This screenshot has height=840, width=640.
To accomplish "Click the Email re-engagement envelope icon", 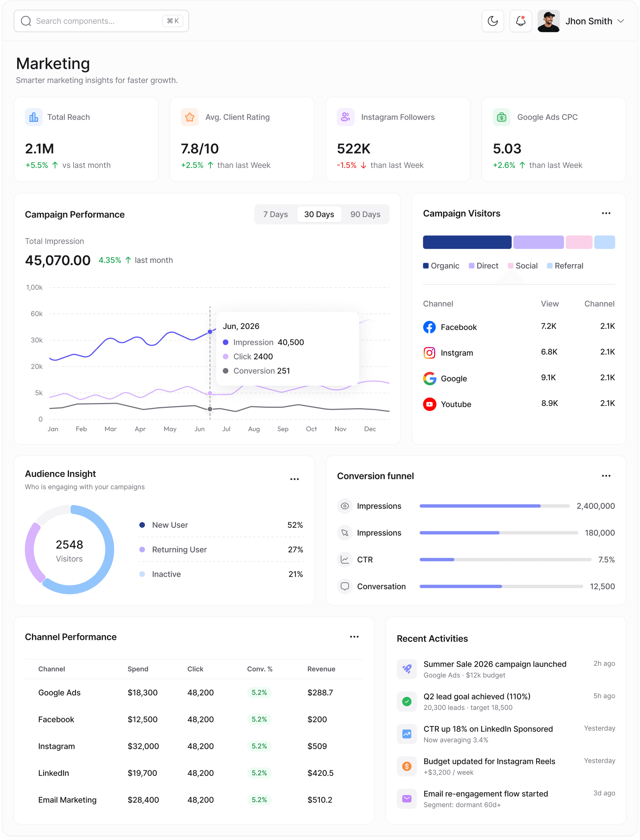I will tap(407, 798).
